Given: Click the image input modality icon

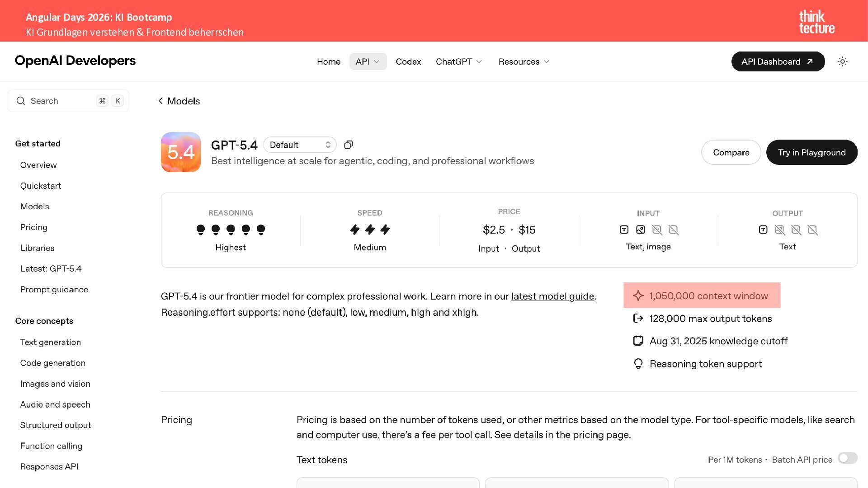Looking at the screenshot, I should (x=640, y=230).
